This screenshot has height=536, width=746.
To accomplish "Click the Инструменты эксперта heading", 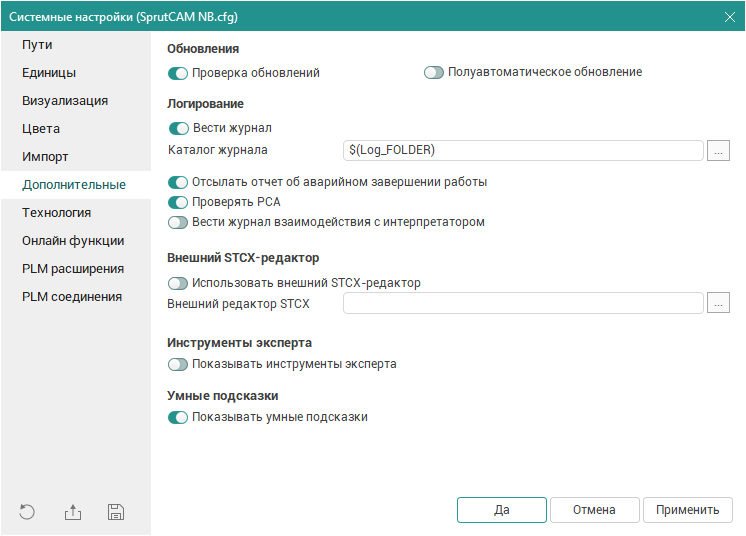I will (239, 343).
